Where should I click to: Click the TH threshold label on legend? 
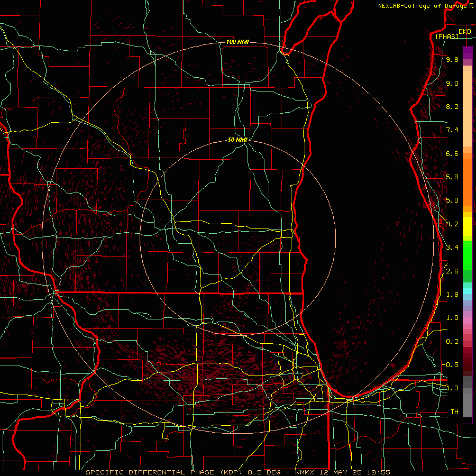[x=454, y=412]
